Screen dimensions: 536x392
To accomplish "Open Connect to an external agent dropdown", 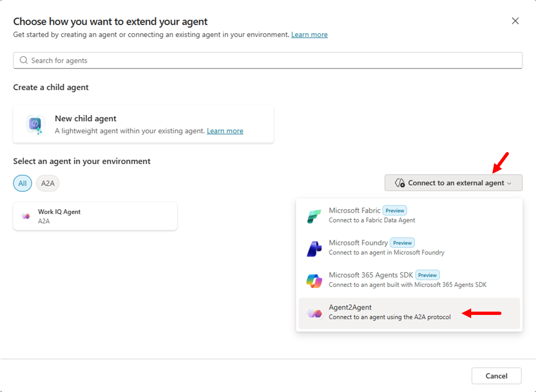I will tap(453, 183).
